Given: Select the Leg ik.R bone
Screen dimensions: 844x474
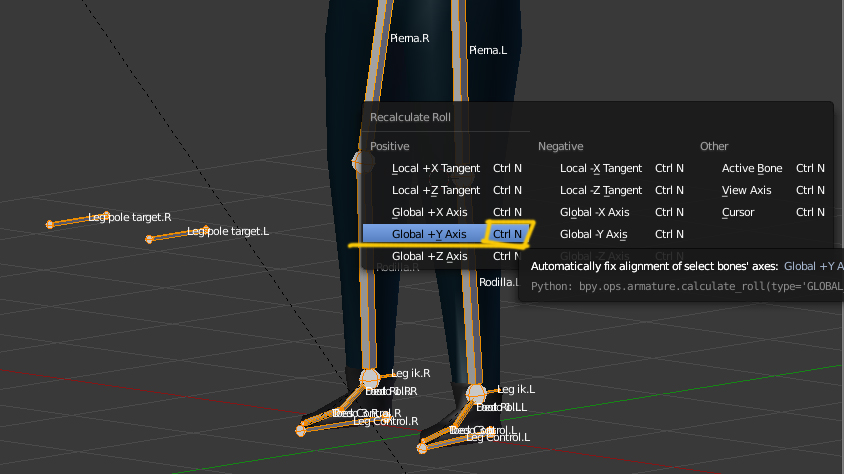Looking at the screenshot, I should point(410,373).
